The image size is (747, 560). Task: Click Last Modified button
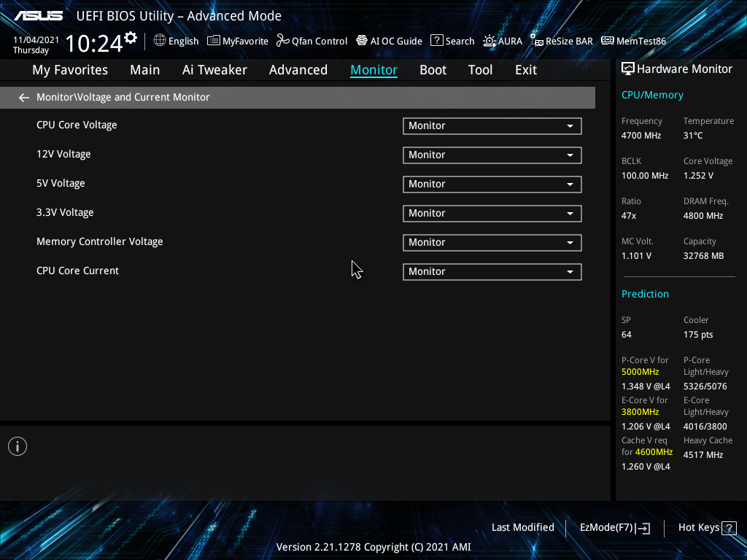click(x=522, y=527)
